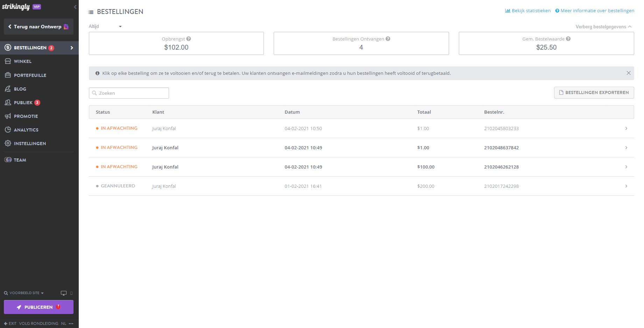644x328 pixels.
Task: Switch to mobile preview icon
Action: [71, 293]
